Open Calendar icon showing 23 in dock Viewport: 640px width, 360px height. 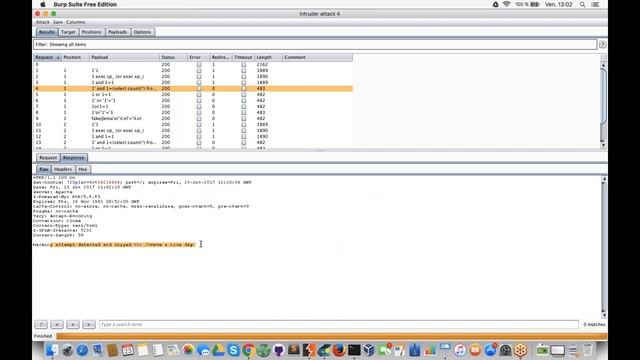pos(128,350)
